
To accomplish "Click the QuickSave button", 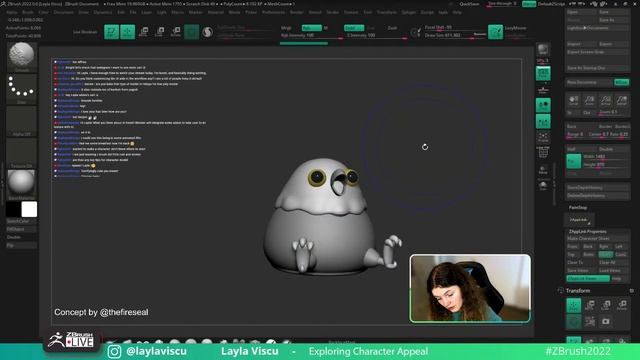I will coord(469,4).
